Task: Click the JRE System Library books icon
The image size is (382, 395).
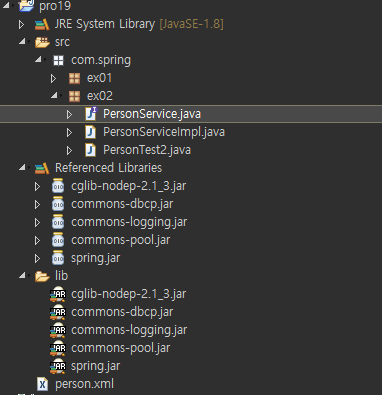Action: click(x=42, y=24)
